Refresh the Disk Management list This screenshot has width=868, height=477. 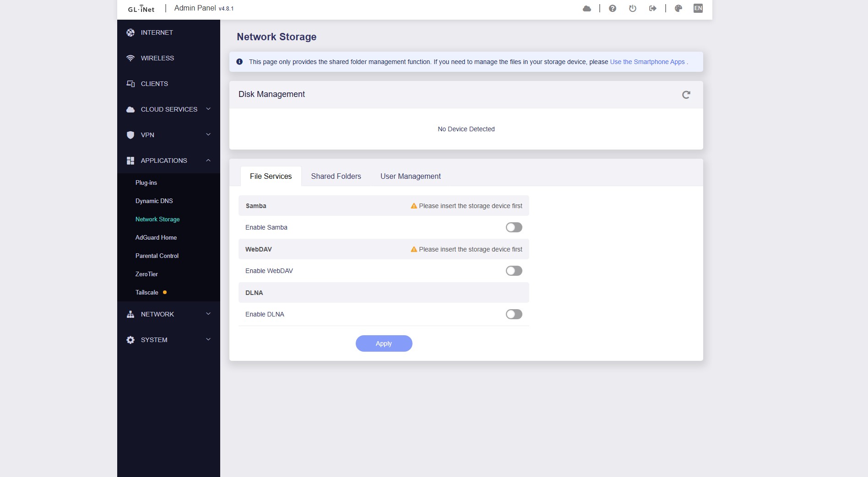pos(686,95)
